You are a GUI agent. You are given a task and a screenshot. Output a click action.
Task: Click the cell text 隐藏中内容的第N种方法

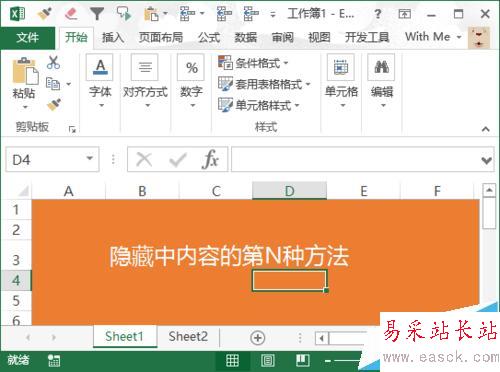(x=229, y=256)
